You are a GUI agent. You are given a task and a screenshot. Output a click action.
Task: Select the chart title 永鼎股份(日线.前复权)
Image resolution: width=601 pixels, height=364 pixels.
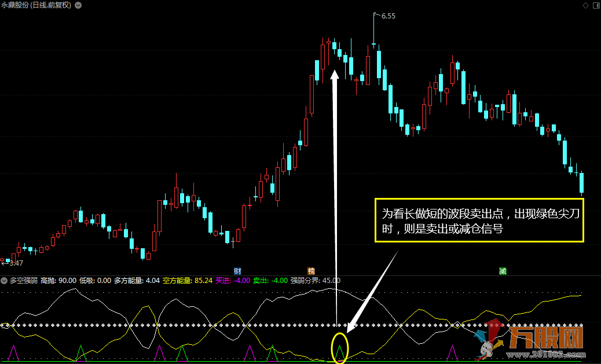point(36,5)
